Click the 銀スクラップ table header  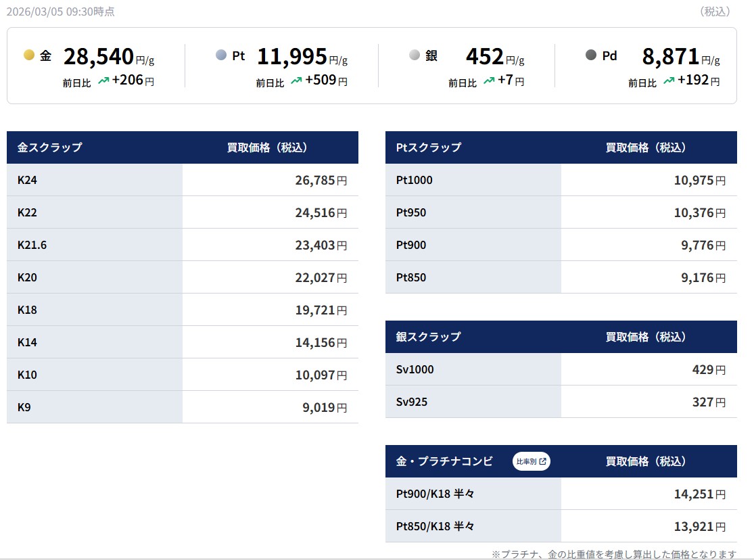click(x=429, y=337)
